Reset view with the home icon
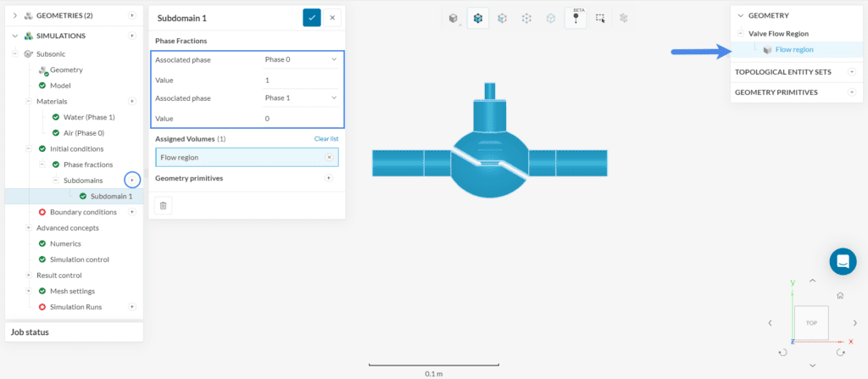The image size is (868, 379). [x=840, y=295]
